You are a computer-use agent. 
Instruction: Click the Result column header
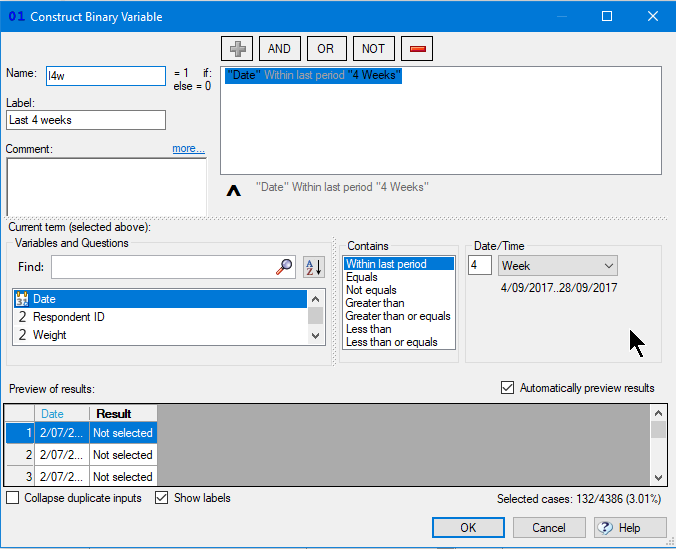point(123,414)
